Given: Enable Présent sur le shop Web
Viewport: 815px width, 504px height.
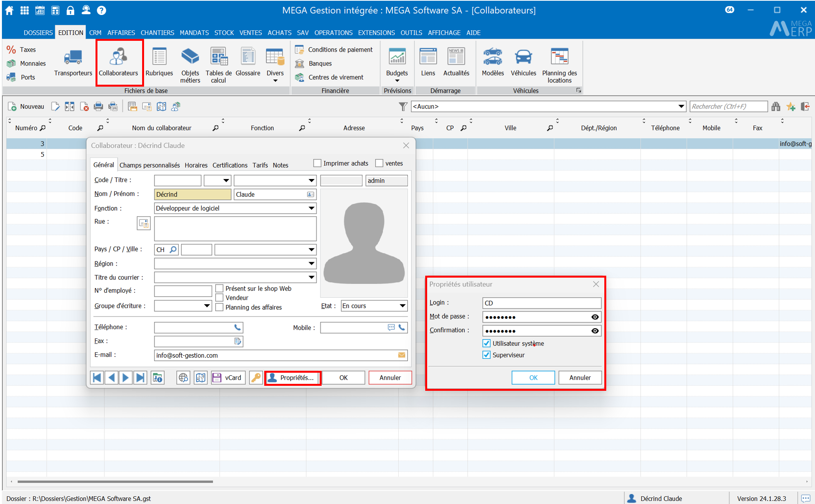Looking at the screenshot, I should click(220, 288).
